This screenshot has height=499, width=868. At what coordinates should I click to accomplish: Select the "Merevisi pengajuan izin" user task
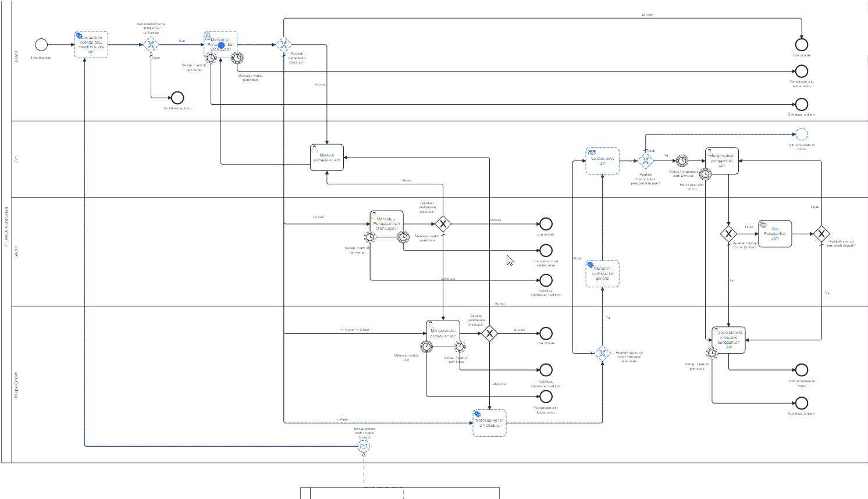pyautogui.click(x=327, y=158)
